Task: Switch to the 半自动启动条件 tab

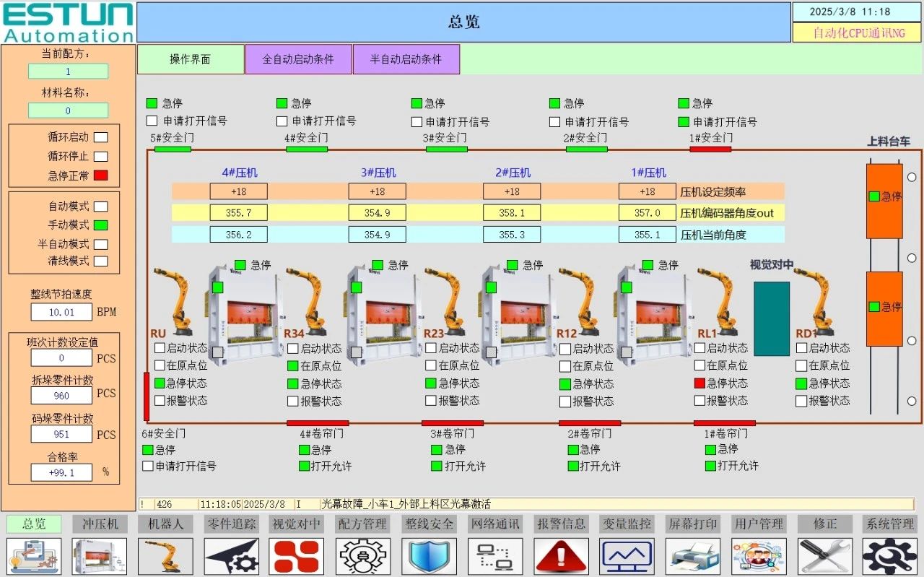Action: (406, 59)
